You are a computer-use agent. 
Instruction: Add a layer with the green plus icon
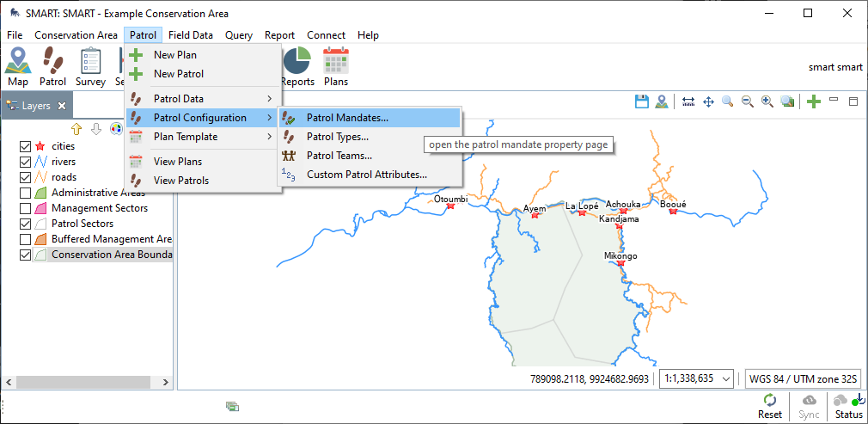(814, 101)
